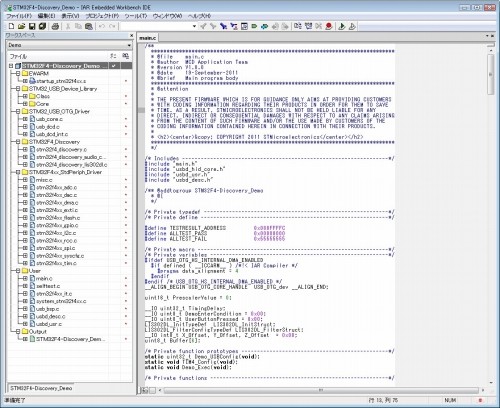The image size is (500, 408).
Task: Collapse the EWARM folder
Action: coord(18,73)
